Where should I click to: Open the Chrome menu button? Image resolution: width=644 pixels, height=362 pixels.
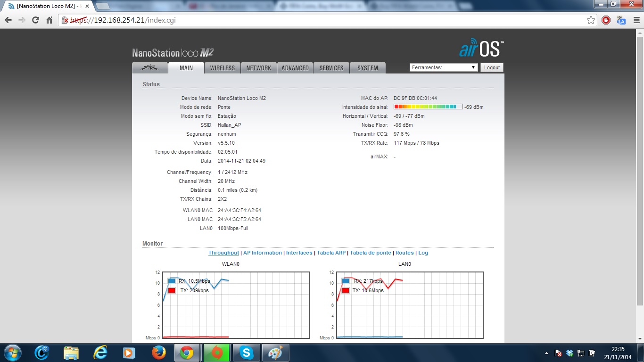tap(636, 20)
